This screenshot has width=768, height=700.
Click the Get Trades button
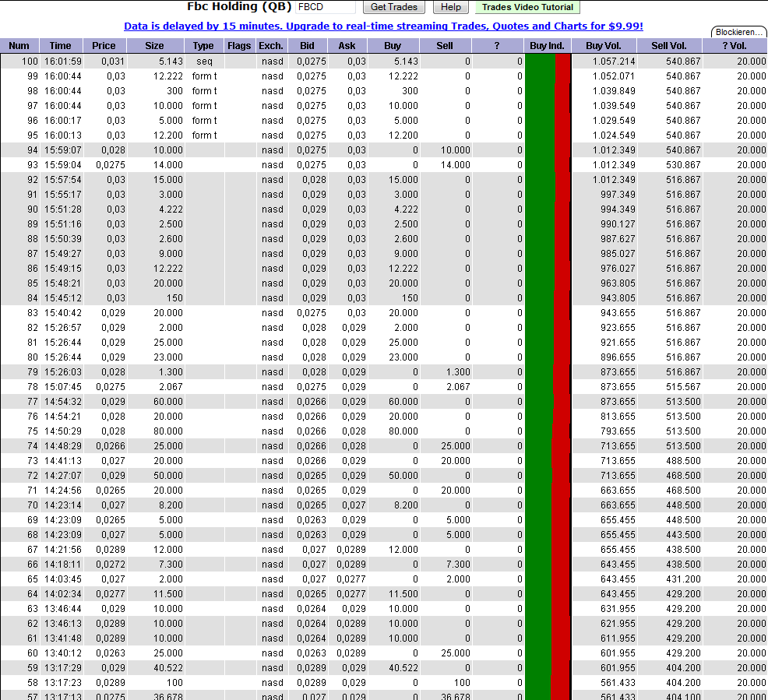tap(394, 7)
